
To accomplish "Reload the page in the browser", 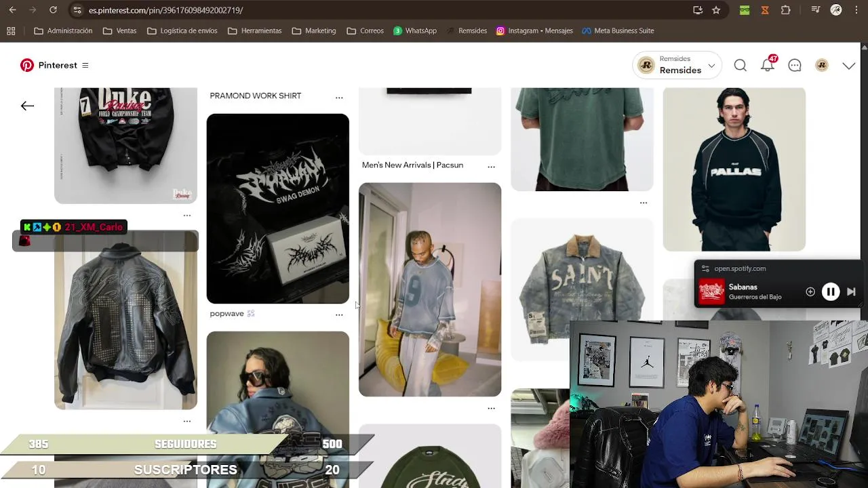I will click(53, 10).
